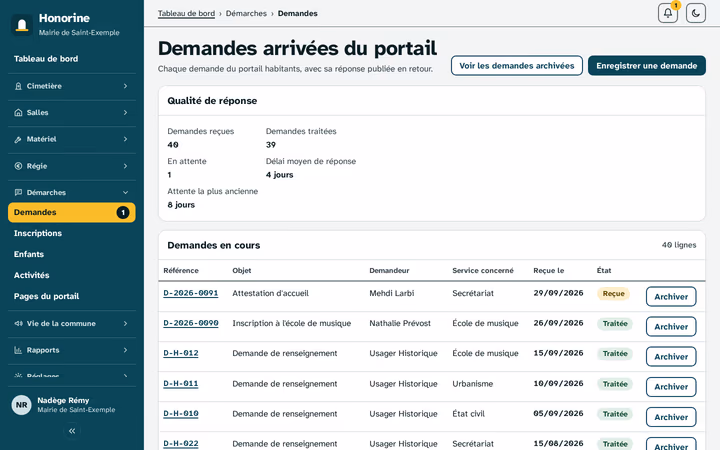The image size is (720, 450).
Task: Toggle dark mode moon icon
Action: tap(696, 13)
